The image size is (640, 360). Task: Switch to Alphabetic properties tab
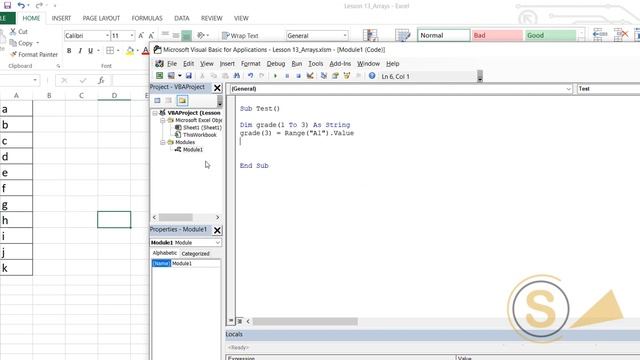164,253
